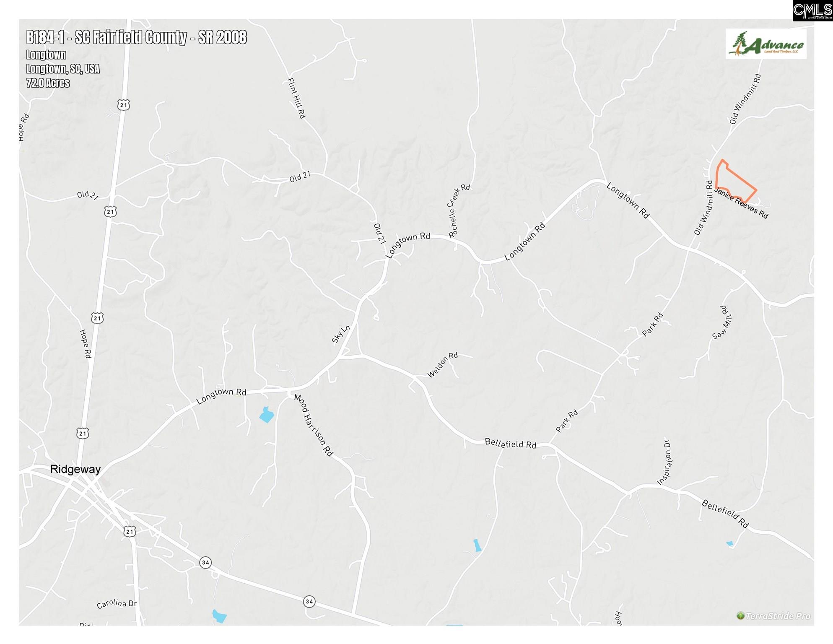
Task: Click the map title B184-1 SC Fairfield County
Action: pos(136,37)
